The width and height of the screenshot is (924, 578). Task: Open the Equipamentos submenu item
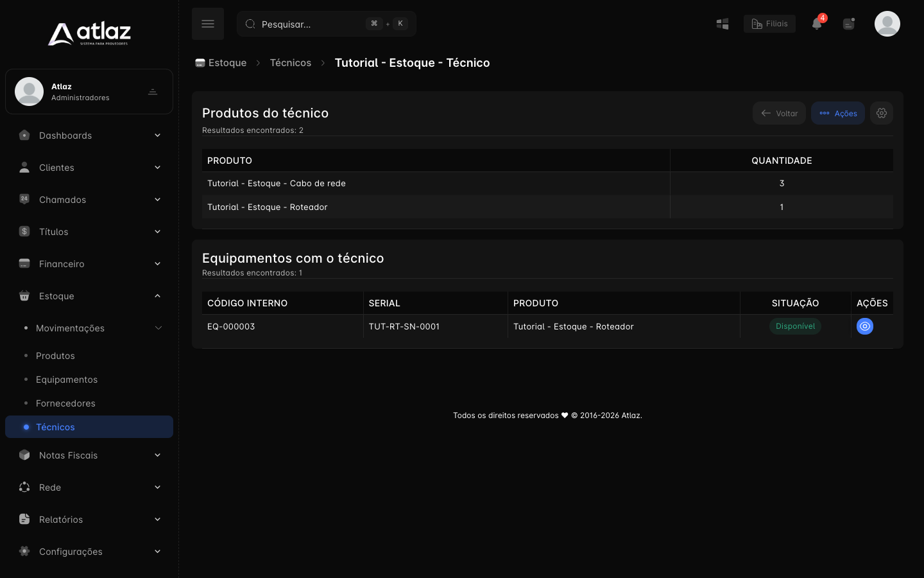coord(89,380)
